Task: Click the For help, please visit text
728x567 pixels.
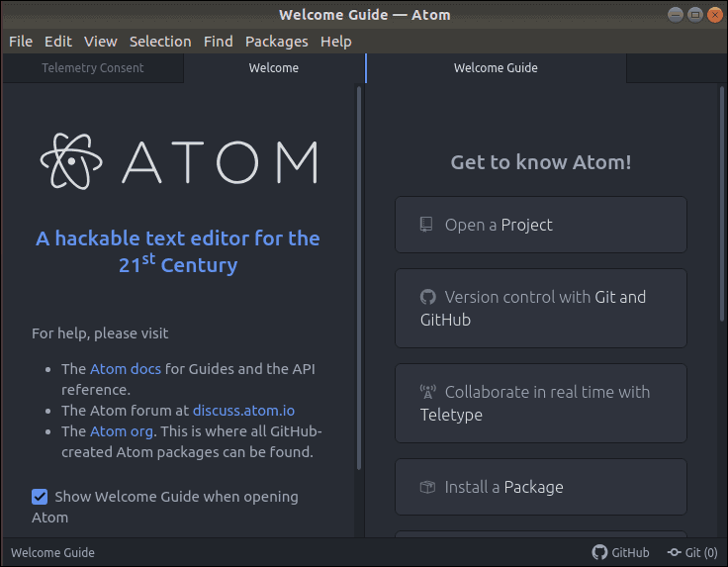Action: 100,333
